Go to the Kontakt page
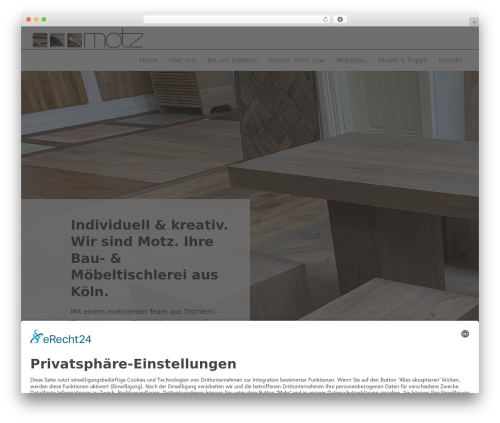This screenshot has width=500, height=423. point(450,60)
